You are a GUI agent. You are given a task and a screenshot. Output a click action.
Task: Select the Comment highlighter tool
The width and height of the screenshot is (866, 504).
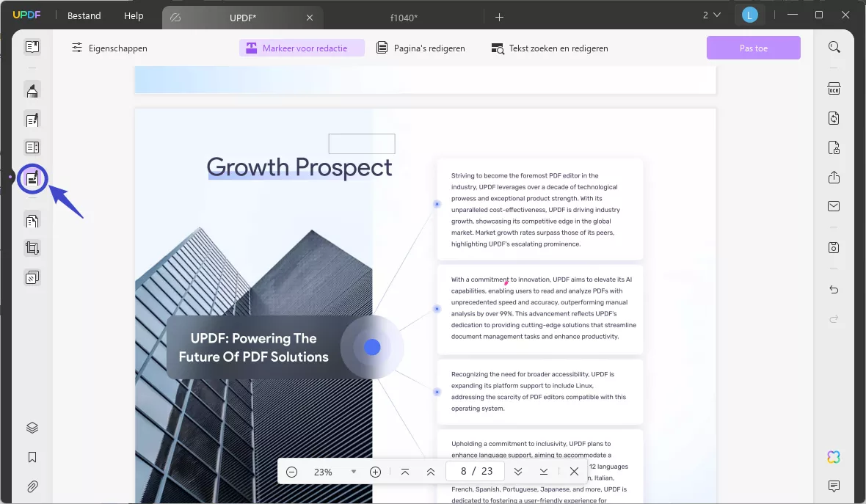(x=32, y=90)
